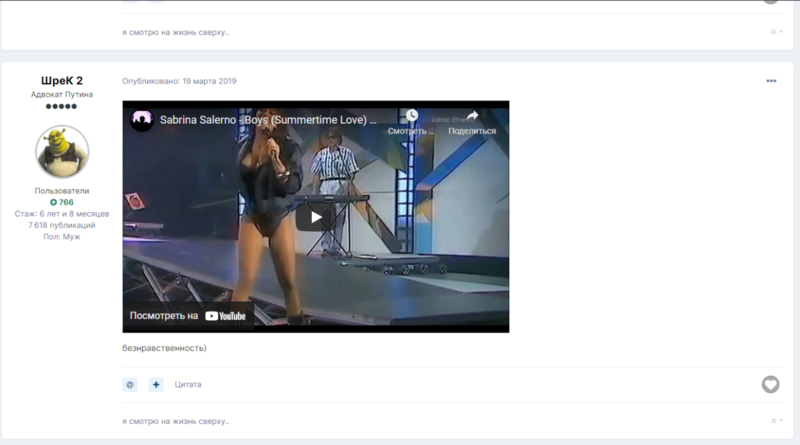This screenshot has width=800, height=445.
Task: Hide signature toggle in the upper post
Action: tap(777, 32)
